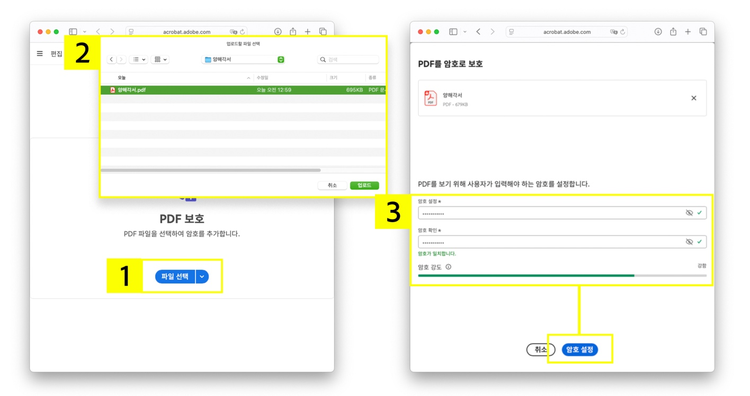The width and height of the screenshot is (750, 396).
Task: Click the translate icon in right address bar
Action: (614, 32)
